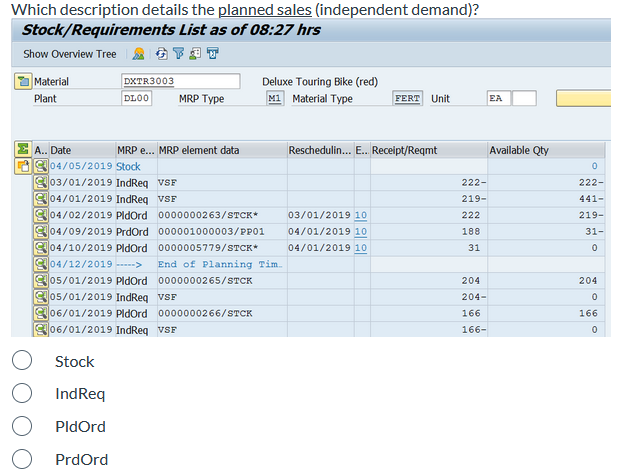Click the print list icon after the filter

[195, 54]
